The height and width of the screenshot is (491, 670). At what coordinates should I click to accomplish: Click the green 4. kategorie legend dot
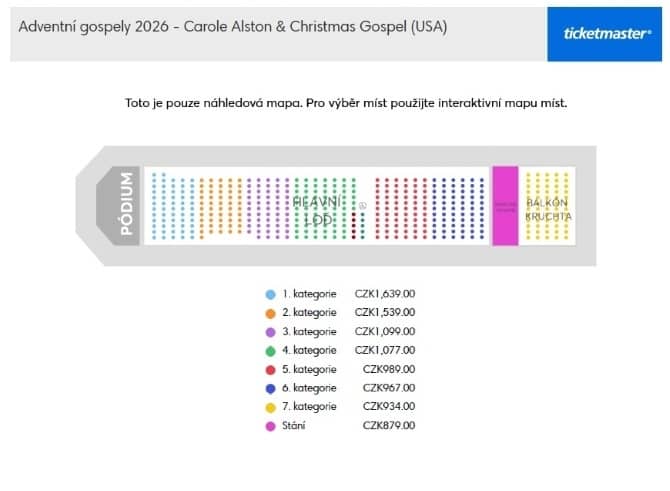(270, 351)
